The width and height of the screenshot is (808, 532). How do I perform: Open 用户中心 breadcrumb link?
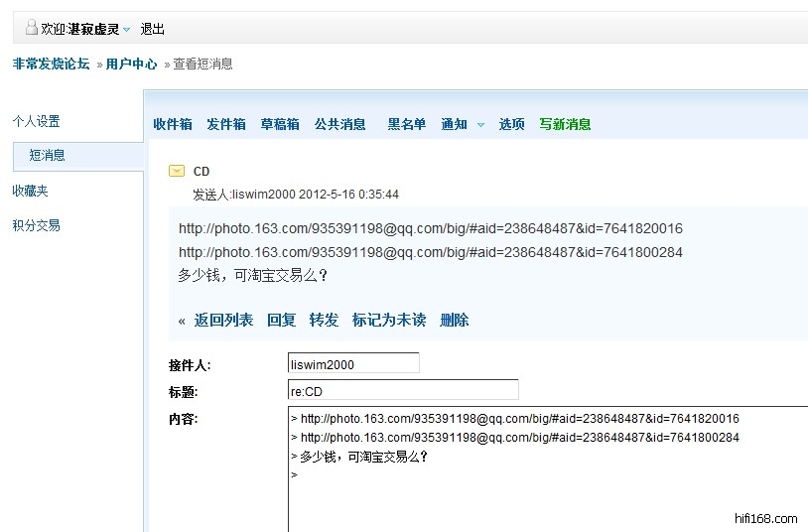click(131, 64)
